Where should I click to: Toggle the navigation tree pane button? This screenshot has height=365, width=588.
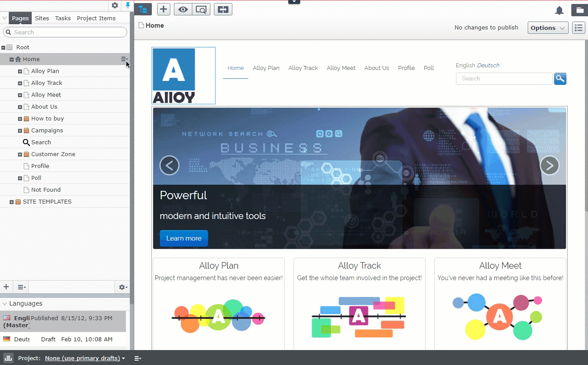[143, 9]
